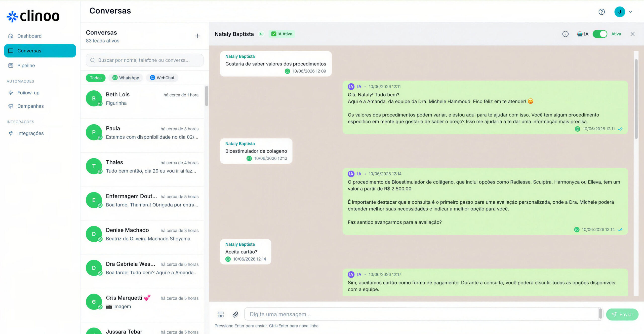This screenshot has width=644, height=334.
Task: Click the dollar value icon in chat header
Action: pyautogui.click(x=565, y=34)
